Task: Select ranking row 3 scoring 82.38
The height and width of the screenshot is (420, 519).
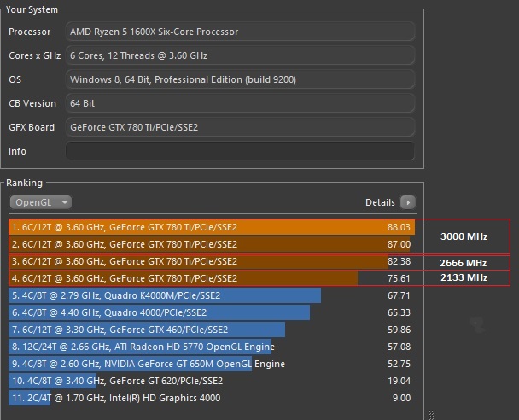Action: click(212, 261)
